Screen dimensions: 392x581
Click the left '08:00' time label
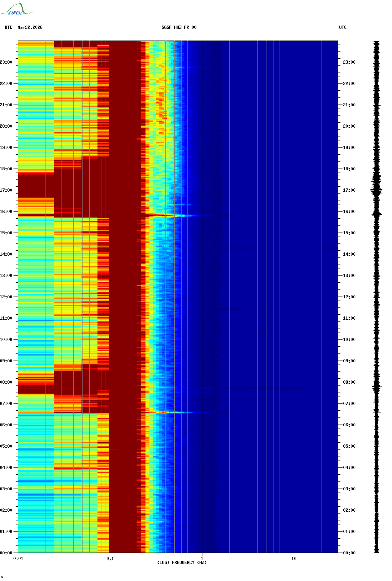coord(6,382)
